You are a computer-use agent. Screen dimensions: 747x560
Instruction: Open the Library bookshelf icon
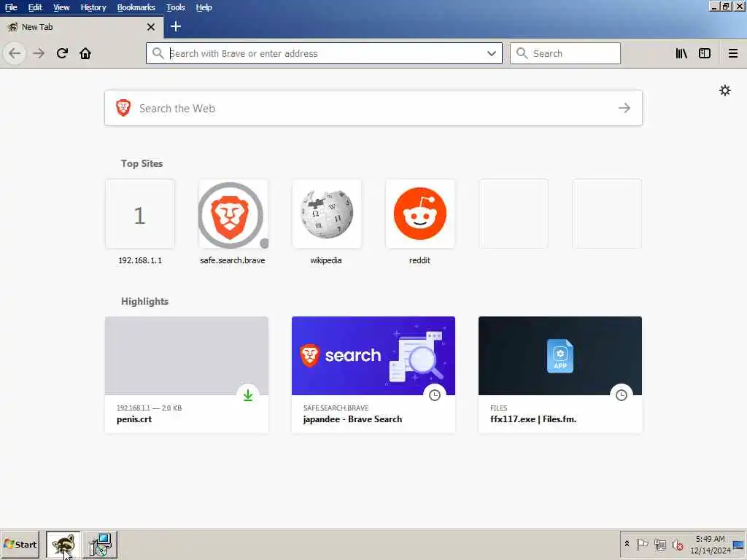click(x=681, y=53)
